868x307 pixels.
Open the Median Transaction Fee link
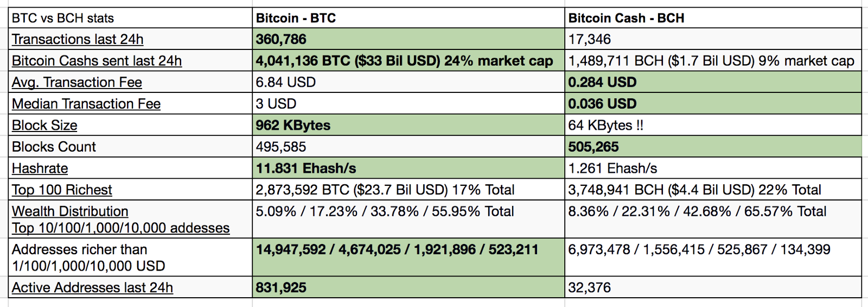coord(86,104)
